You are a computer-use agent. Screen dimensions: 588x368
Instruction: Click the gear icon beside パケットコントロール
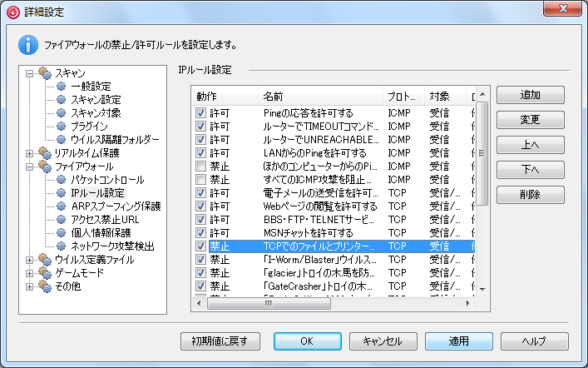62,179
